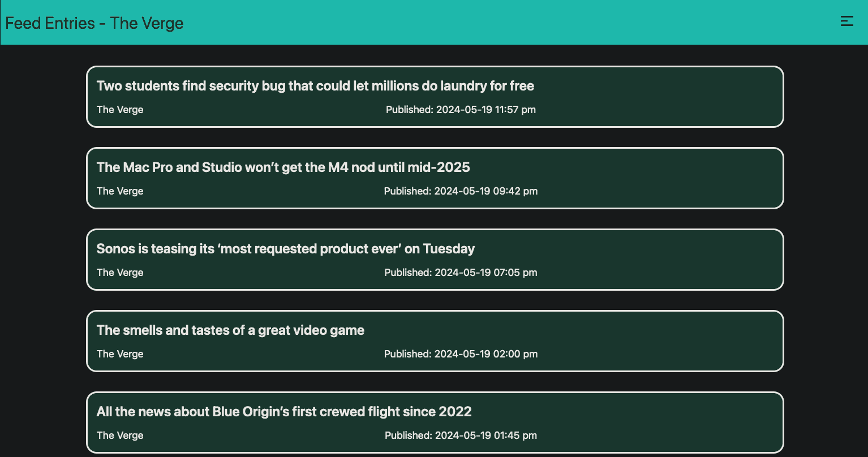Click 'The Verge' source under laundry bug entry
This screenshot has height=457, width=868.
pos(120,110)
